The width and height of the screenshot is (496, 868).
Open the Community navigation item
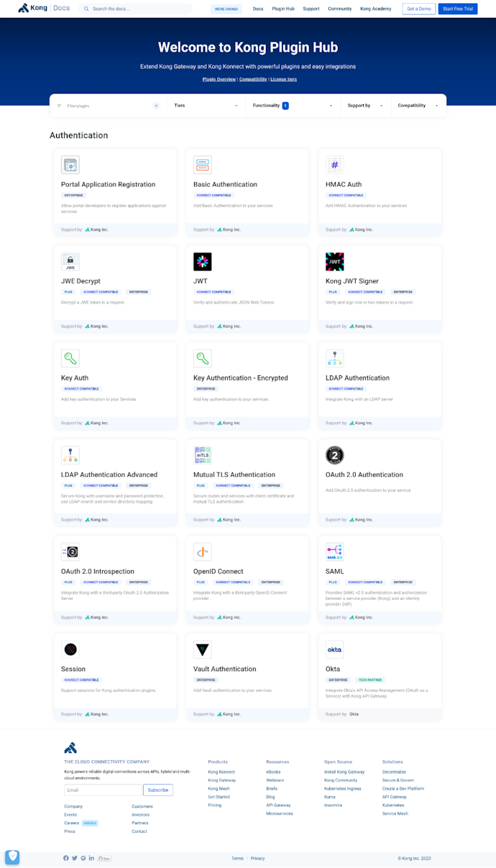point(339,9)
